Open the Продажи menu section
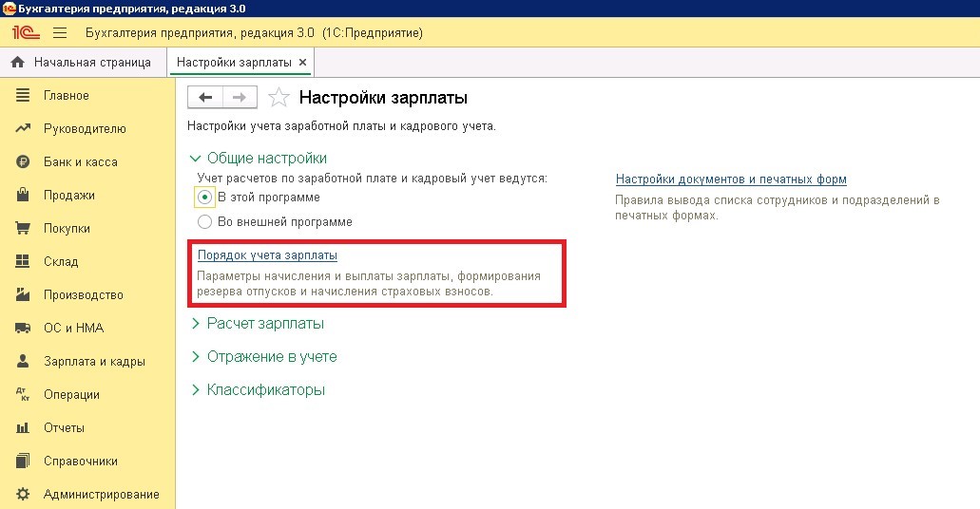 coord(69,195)
